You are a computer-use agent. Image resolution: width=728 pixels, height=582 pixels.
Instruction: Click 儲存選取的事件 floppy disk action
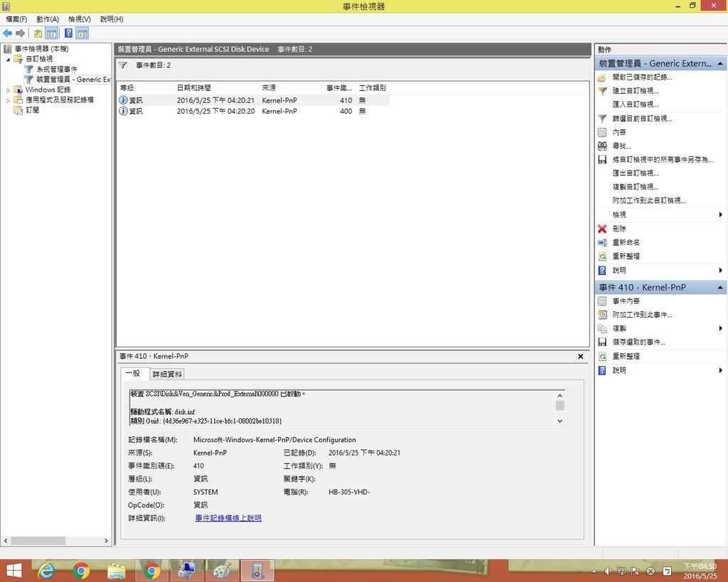[638, 342]
